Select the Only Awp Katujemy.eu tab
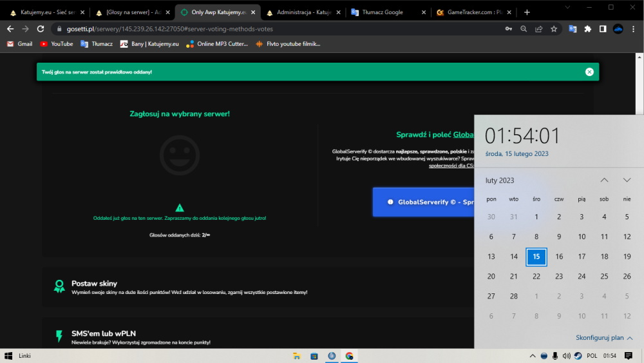Image resolution: width=644 pixels, height=363 pixels. click(218, 12)
